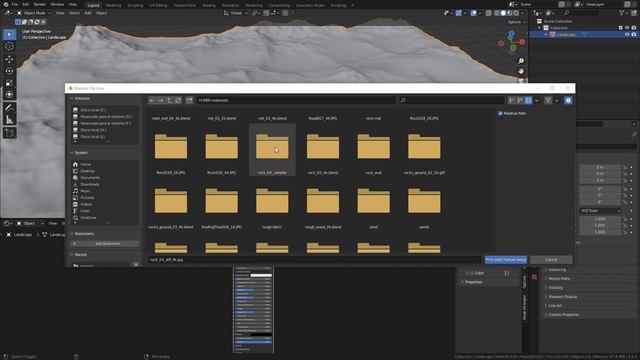Image resolution: width=640 pixels, height=360 pixels.
Task: Select the Transform tool in viewport toolbar
Action: [9, 95]
